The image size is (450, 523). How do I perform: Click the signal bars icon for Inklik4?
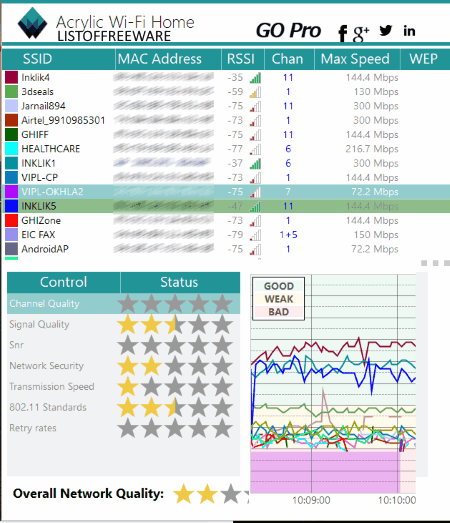click(x=256, y=78)
